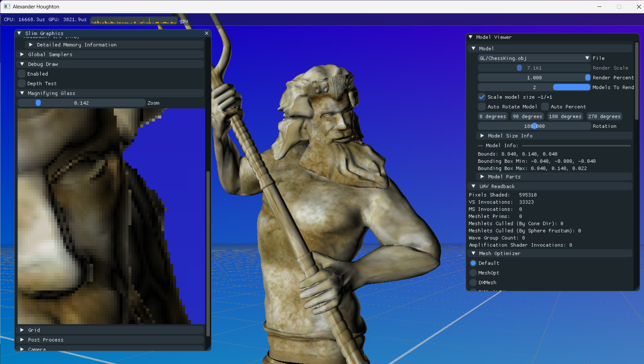Screen dimensions: 644x364
Task: Expand Detailed Memory Information
Action: 31,44
